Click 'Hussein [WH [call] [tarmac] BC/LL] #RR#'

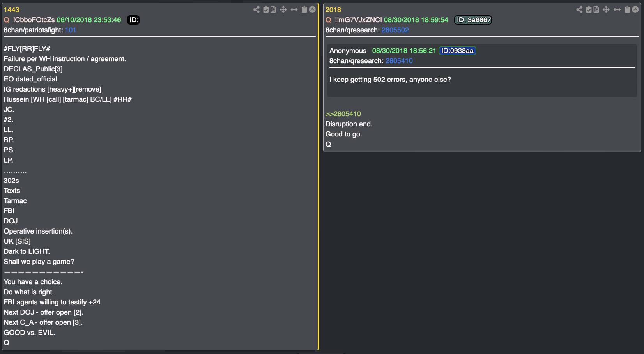pyautogui.click(x=67, y=99)
